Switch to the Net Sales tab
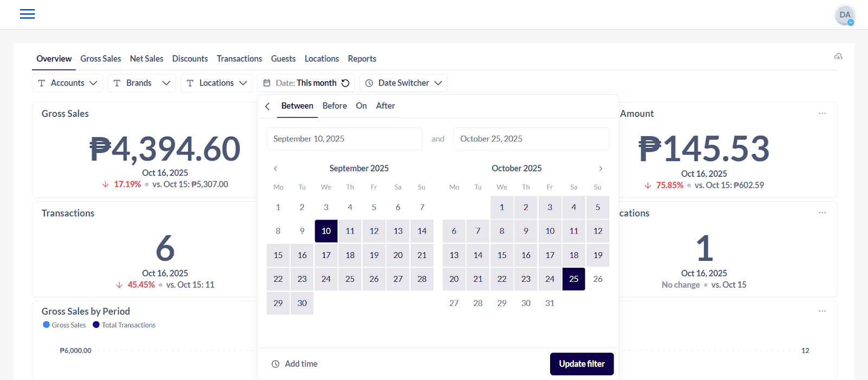This screenshot has width=868, height=380. (146, 59)
